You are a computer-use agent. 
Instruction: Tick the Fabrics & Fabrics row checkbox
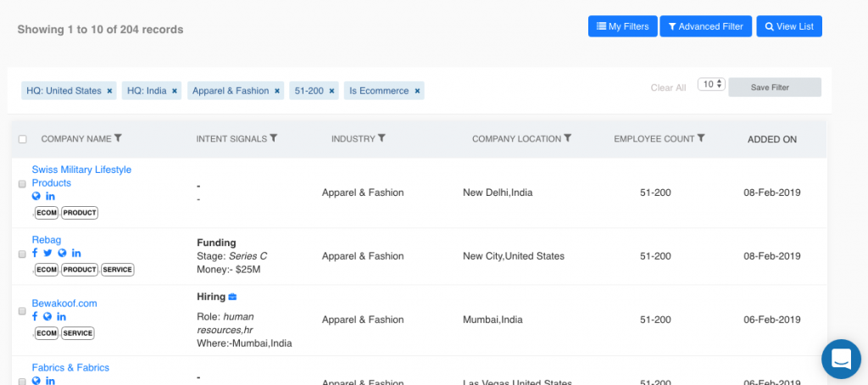pyautogui.click(x=22, y=382)
